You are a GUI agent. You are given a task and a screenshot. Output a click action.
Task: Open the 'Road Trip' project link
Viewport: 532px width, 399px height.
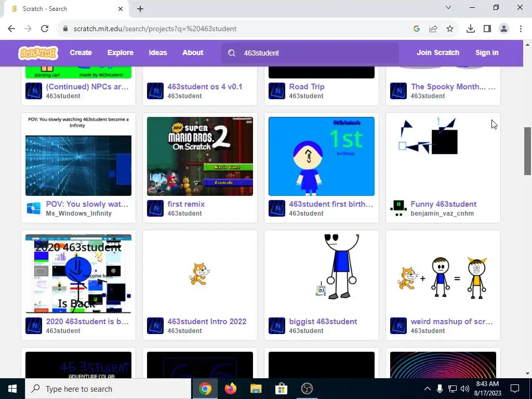pos(307,87)
